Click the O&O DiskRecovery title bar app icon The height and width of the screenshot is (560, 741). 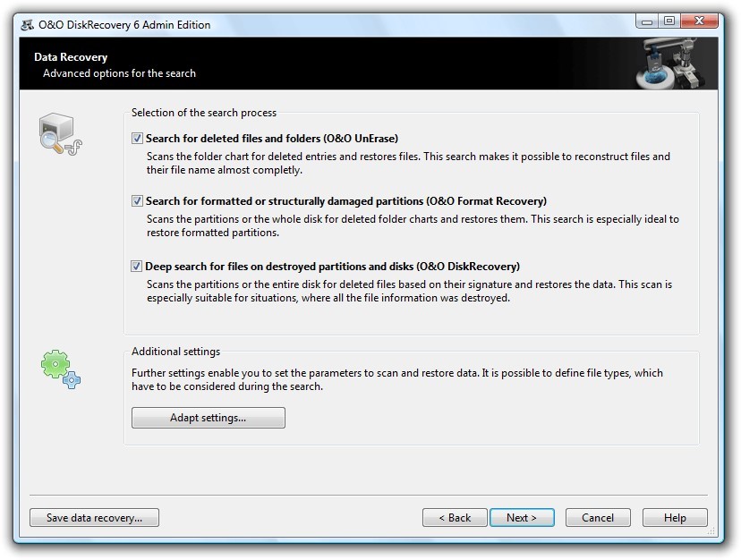[x=26, y=24]
